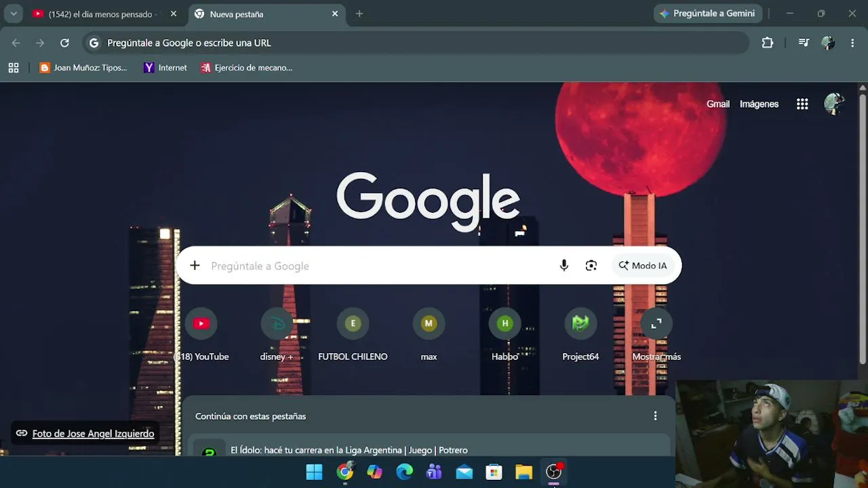Open the 'Internet' Yahoo bookmark
Viewport: 868px width, 488px height.
click(x=165, y=68)
